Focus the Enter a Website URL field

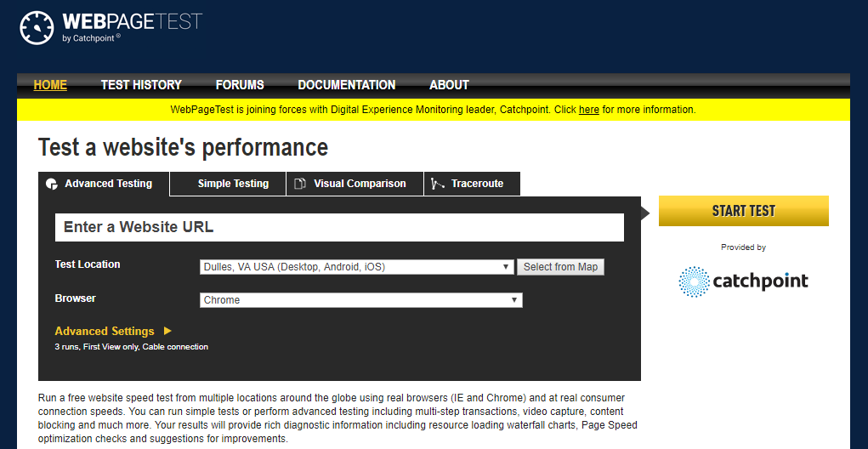click(339, 228)
